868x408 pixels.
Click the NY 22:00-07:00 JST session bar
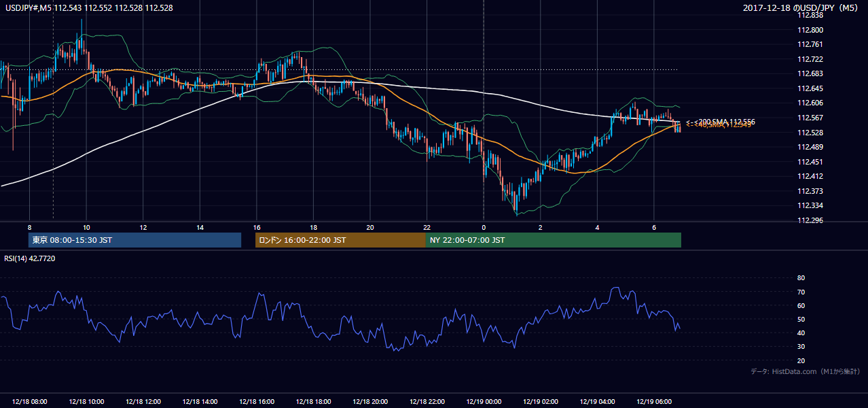click(x=554, y=240)
